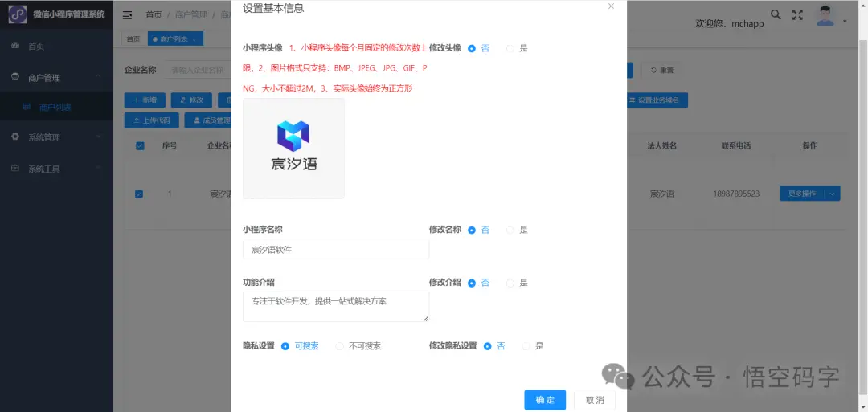Click the 联系电话 column header

735,146
